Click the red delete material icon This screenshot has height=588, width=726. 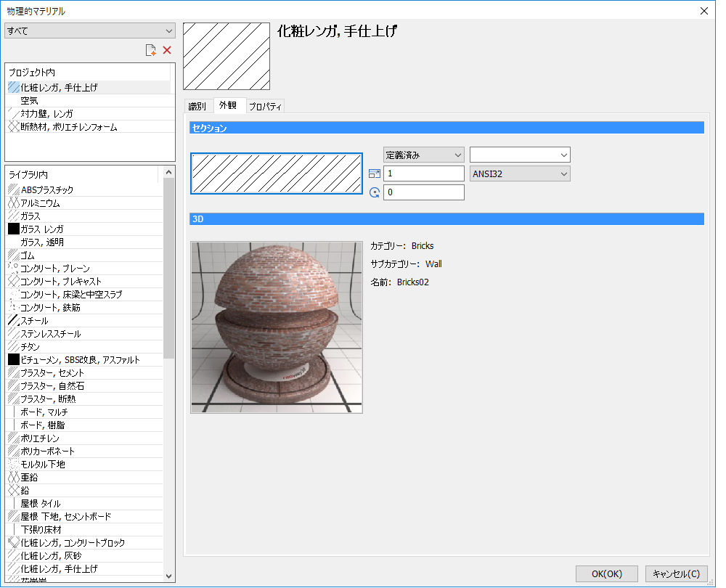click(x=167, y=50)
